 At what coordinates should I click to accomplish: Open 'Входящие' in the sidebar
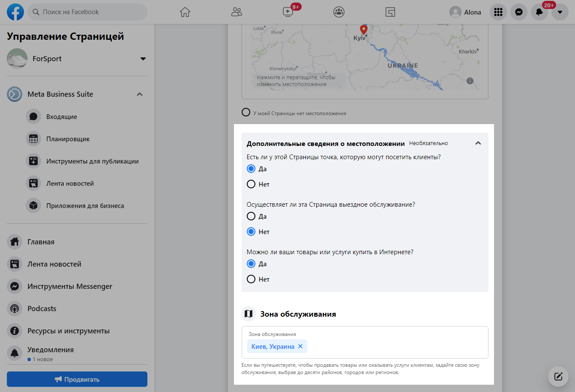62,117
